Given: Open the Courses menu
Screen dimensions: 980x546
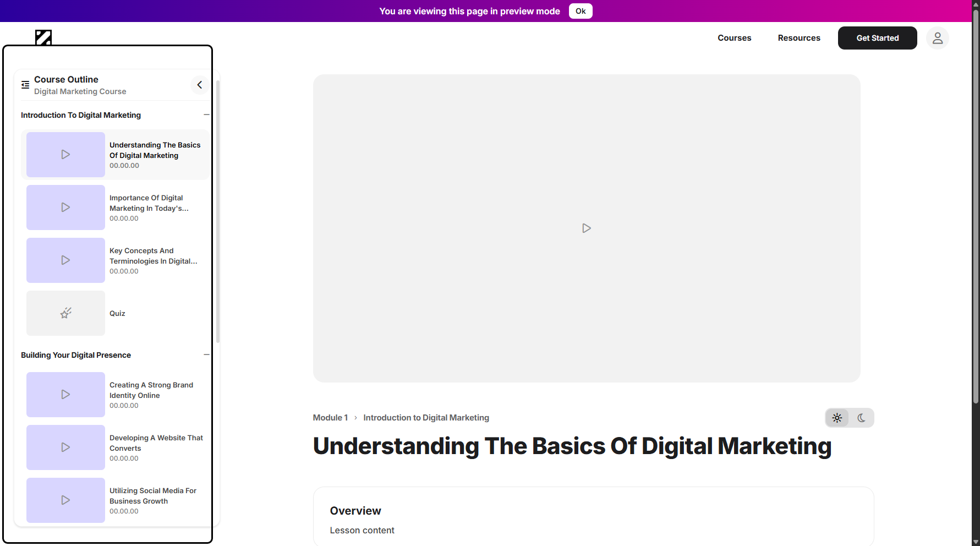Looking at the screenshot, I should [735, 38].
